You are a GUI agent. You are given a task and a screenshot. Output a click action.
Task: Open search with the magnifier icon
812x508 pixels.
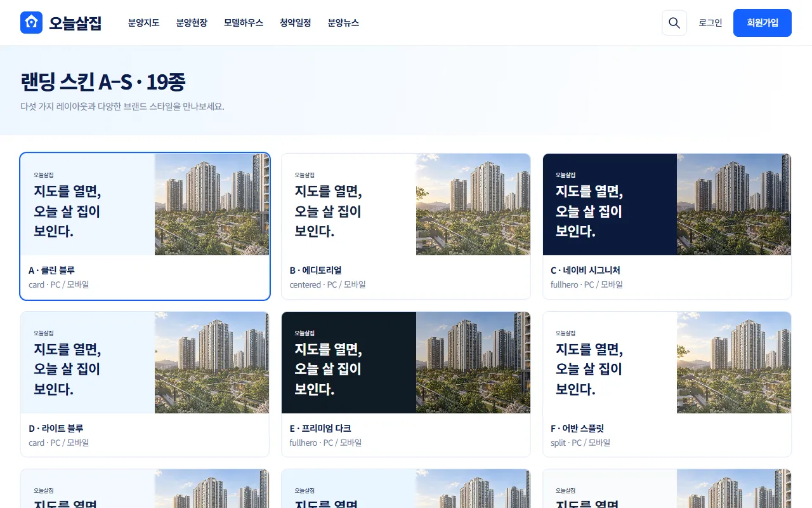(x=674, y=23)
